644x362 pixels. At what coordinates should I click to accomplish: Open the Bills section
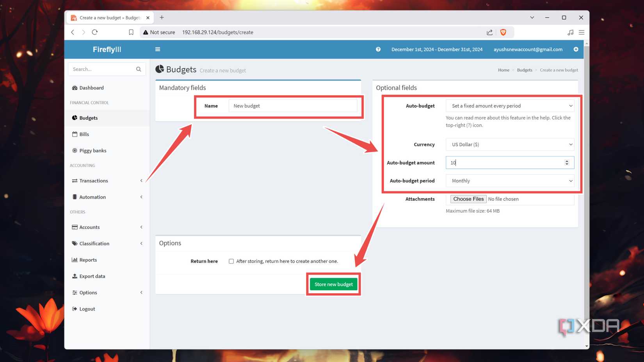coord(84,134)
